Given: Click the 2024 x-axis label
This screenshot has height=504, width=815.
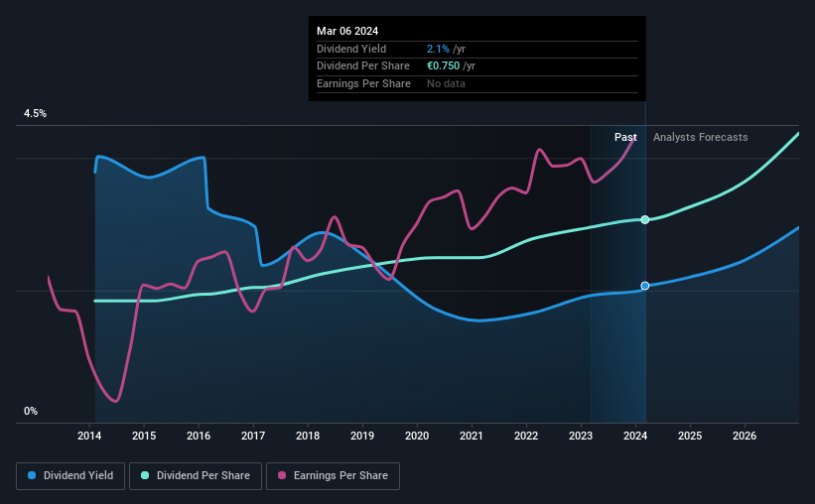Looking at the screenshot, I should click(x=635, y=436).
